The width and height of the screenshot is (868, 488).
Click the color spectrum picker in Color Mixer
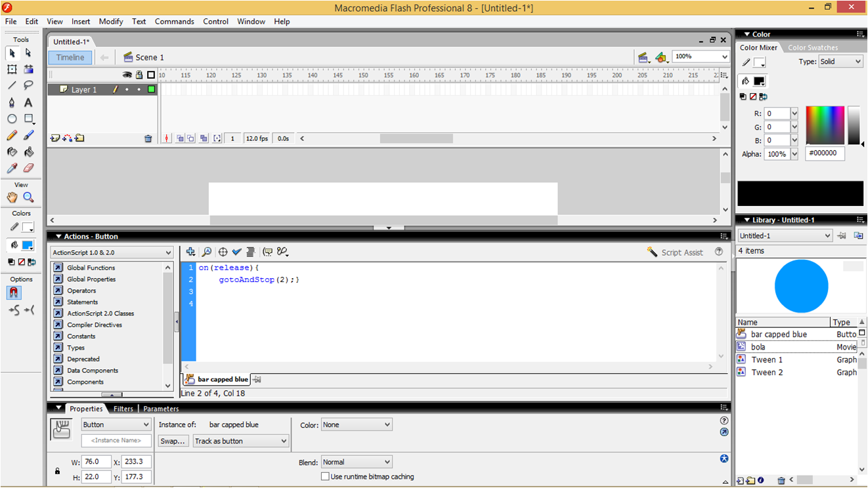pyautogui.click(x=825, y=125)
